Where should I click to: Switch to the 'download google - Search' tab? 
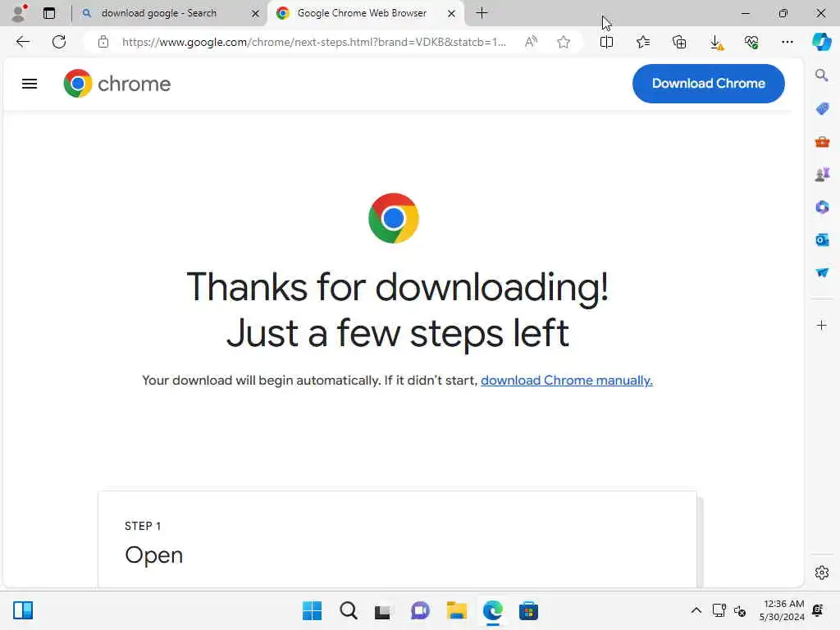pos(158,13)
